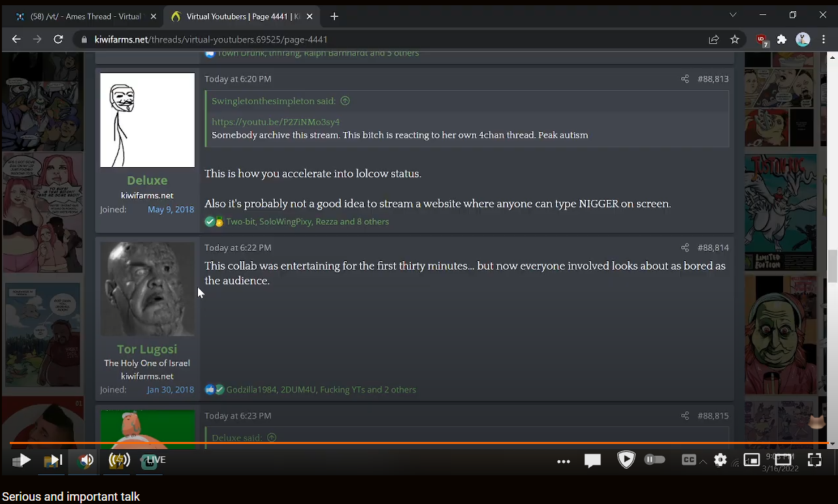View site information lock icon
838x504 pixels.
(84, 40)
